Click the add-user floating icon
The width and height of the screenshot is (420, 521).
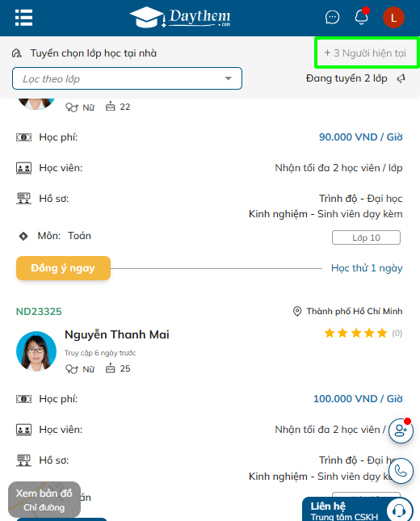(x=401, y=431)
